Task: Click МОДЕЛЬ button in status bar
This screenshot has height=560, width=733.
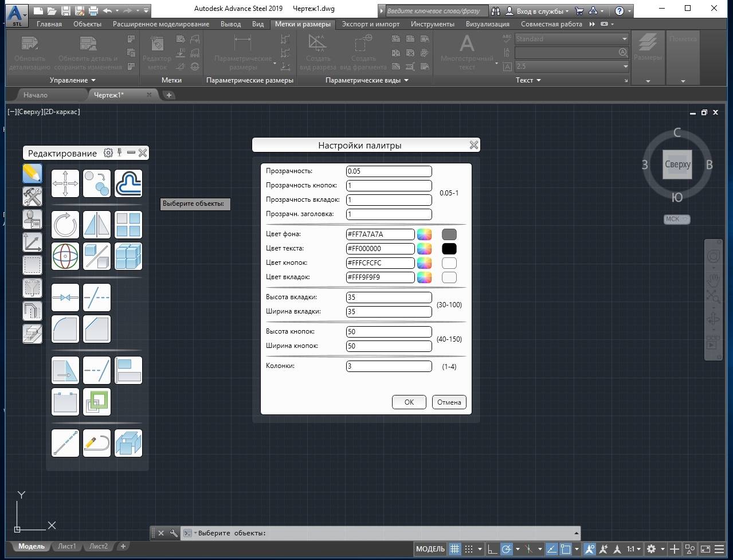Action: click(430, 549)
